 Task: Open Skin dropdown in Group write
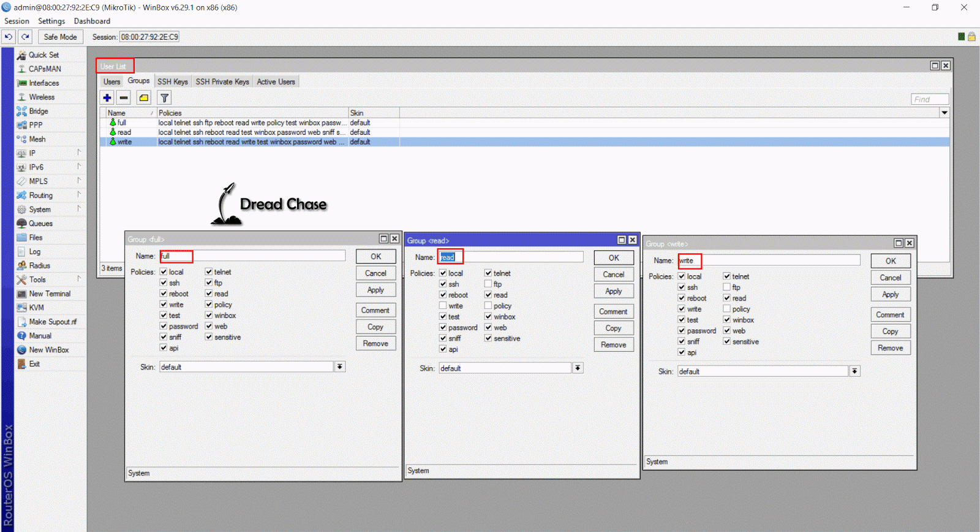point(854,371)
